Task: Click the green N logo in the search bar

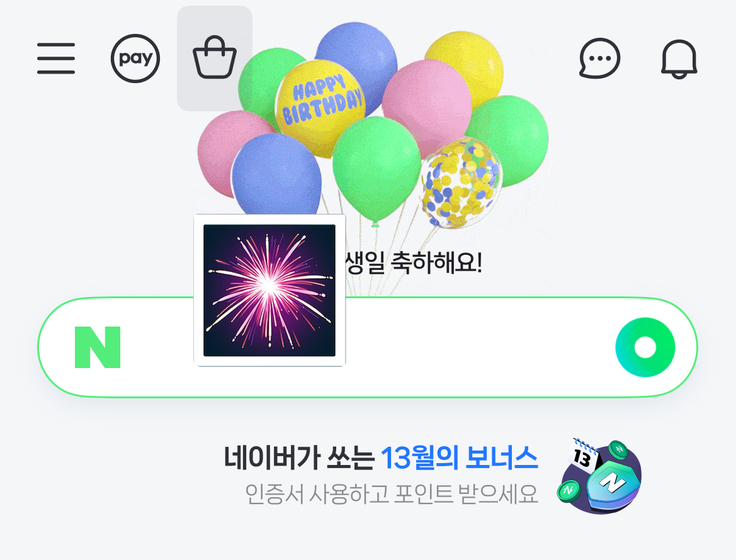Action: point(98,347)
